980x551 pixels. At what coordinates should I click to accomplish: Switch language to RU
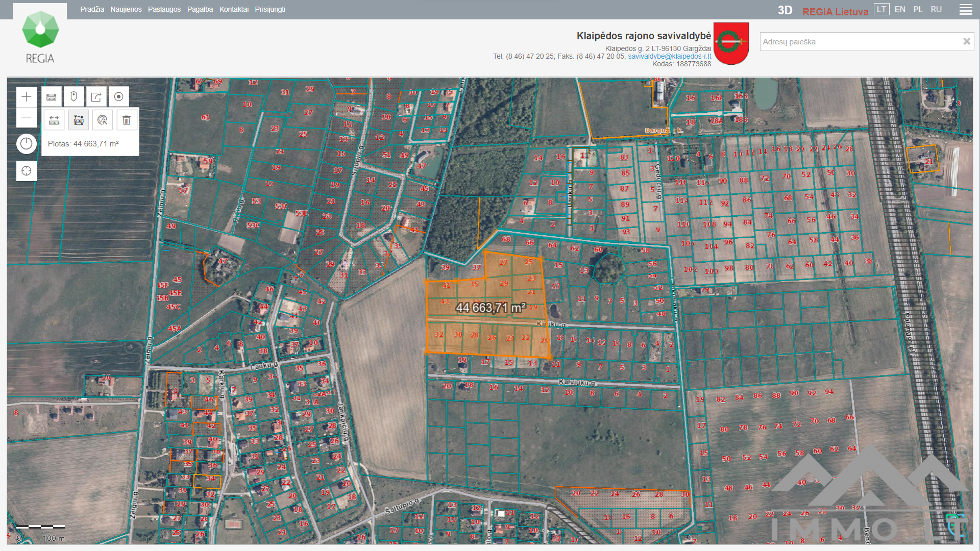pos(936,9)
